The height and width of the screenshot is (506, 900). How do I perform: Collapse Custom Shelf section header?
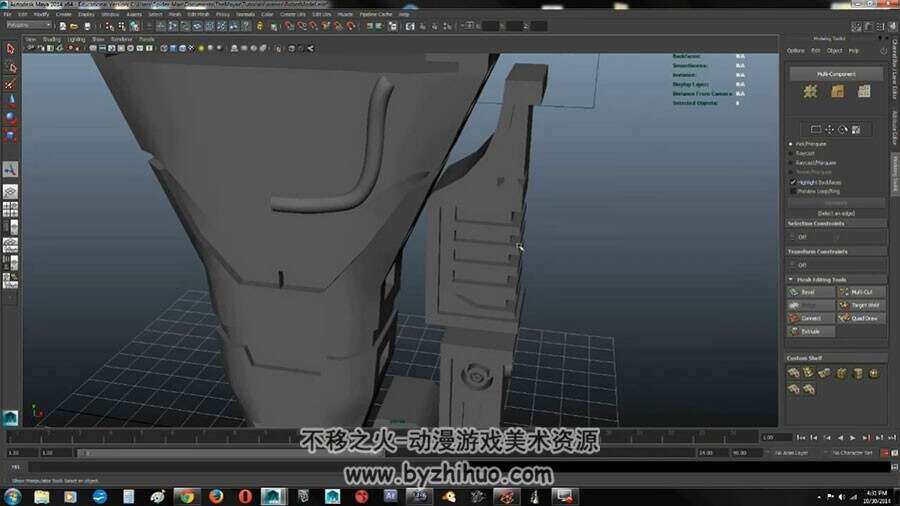click(836, 358)
